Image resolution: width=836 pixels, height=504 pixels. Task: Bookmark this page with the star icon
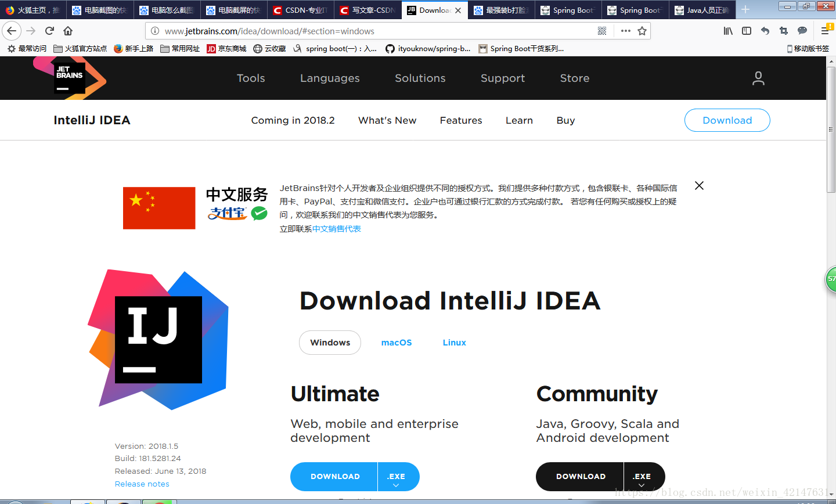coord(642,31)
